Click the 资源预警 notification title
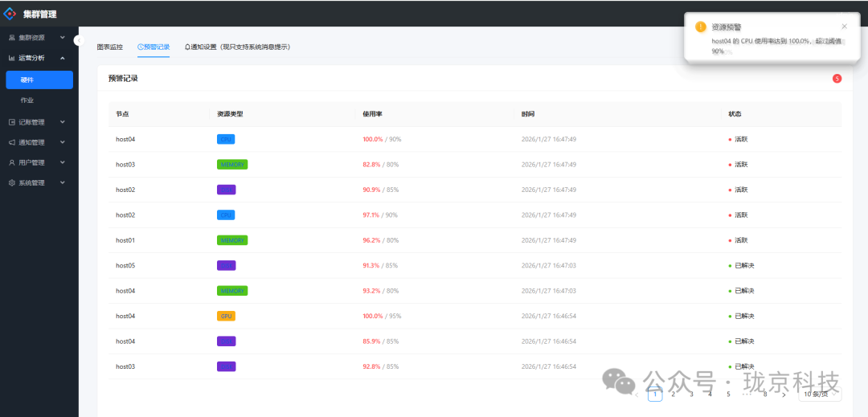The width and height of the screenshot is (868, 417). tap(727, 27)
